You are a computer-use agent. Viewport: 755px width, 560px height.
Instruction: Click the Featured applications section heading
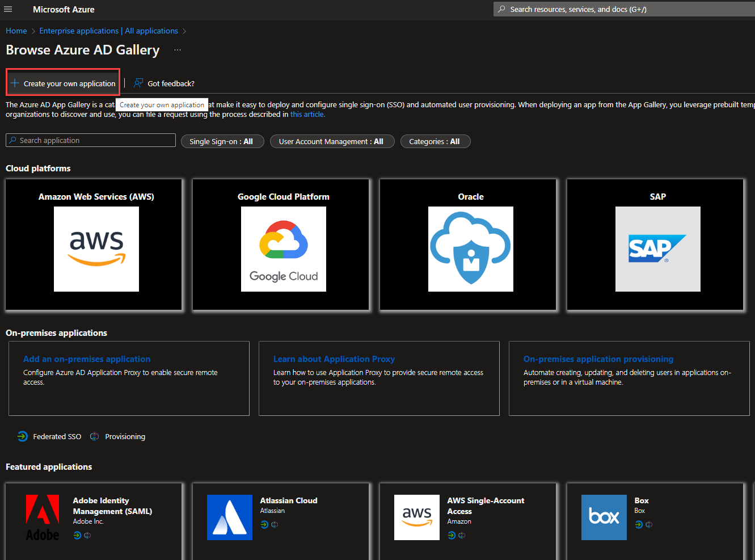pos(49,466)
